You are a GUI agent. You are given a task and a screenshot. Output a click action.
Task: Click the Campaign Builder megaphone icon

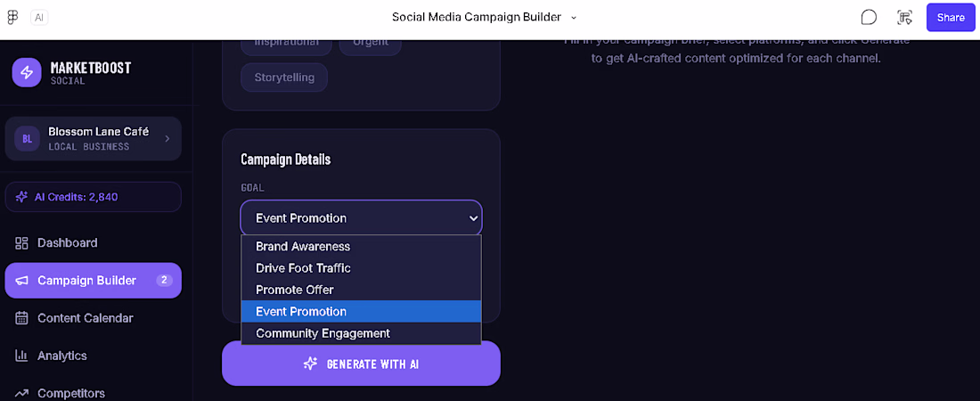pyautogui.click(x=22, y=281)
